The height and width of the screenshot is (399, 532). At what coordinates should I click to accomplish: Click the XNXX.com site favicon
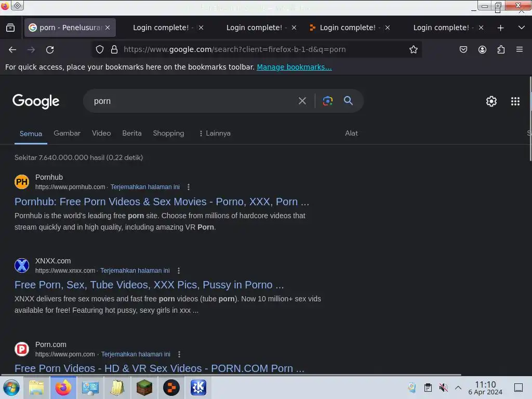(22, 265)
